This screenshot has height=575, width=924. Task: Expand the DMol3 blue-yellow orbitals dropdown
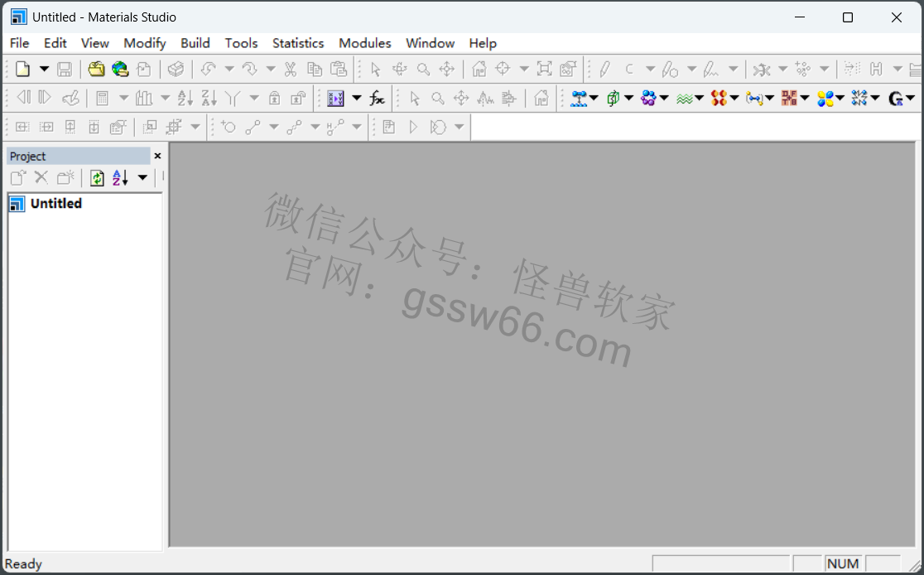click(x=840, y=98)
